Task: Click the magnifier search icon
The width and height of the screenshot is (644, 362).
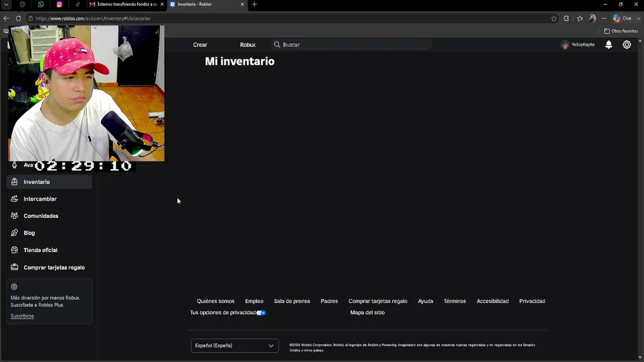Action: coord(277,45)
